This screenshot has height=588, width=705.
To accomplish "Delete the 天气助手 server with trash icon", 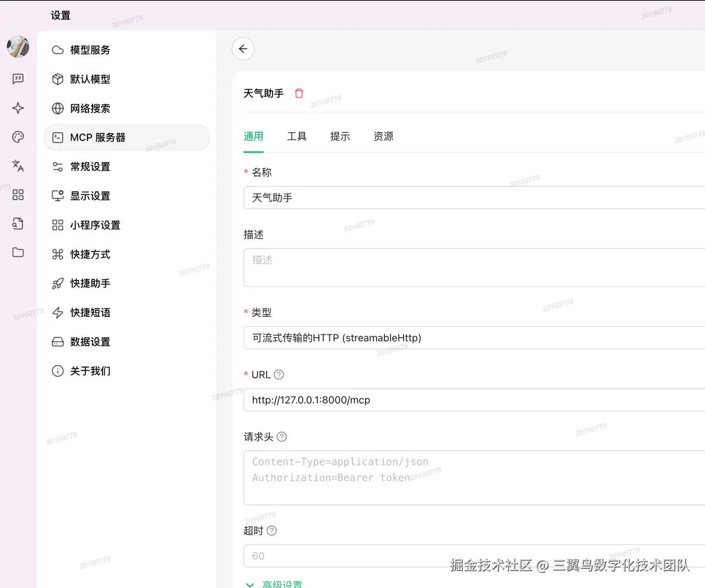I will pyautogui.click(x=299, y=93).
